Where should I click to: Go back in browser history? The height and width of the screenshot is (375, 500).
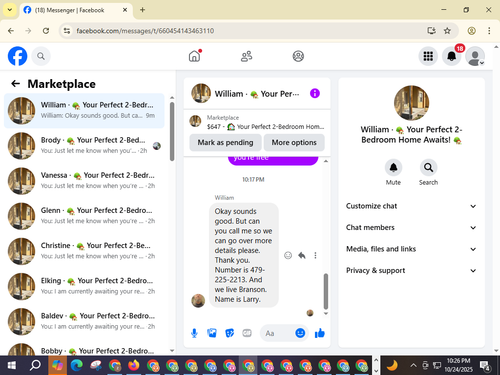[11, 31]
